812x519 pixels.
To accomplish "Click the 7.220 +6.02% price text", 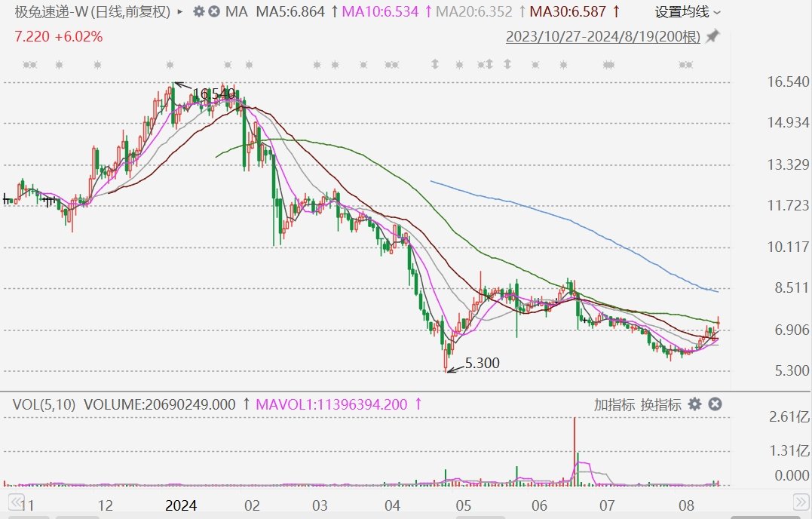I will 59,37.
